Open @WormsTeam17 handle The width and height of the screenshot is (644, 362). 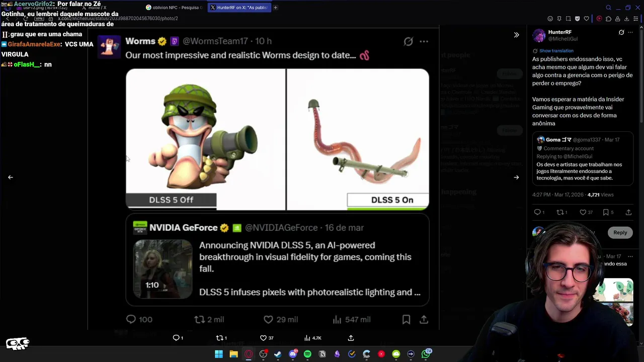point(215,41)
